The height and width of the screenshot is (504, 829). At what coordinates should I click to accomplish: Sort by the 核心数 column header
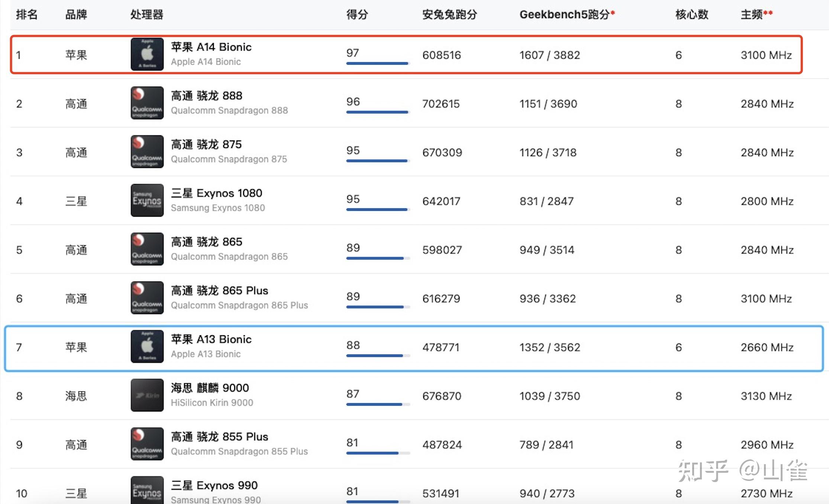pos(692,14)
